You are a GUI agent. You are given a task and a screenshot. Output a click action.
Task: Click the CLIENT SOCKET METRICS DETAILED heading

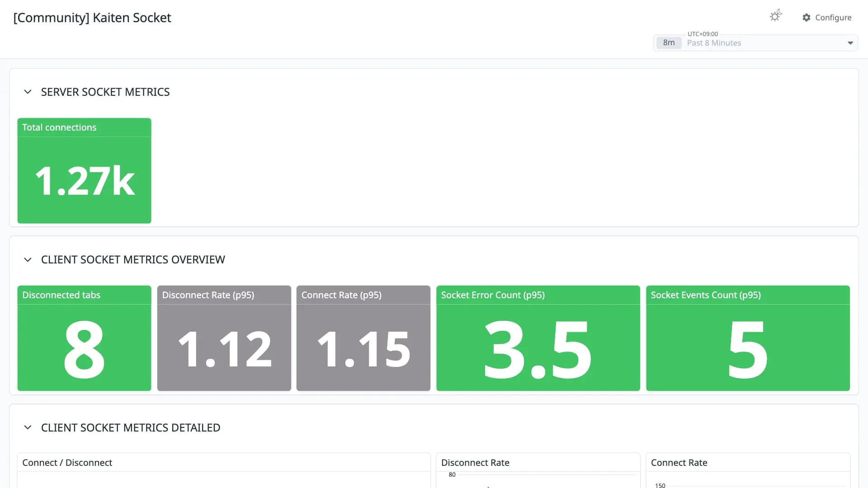pyautogui.click(x=131, y=427)
